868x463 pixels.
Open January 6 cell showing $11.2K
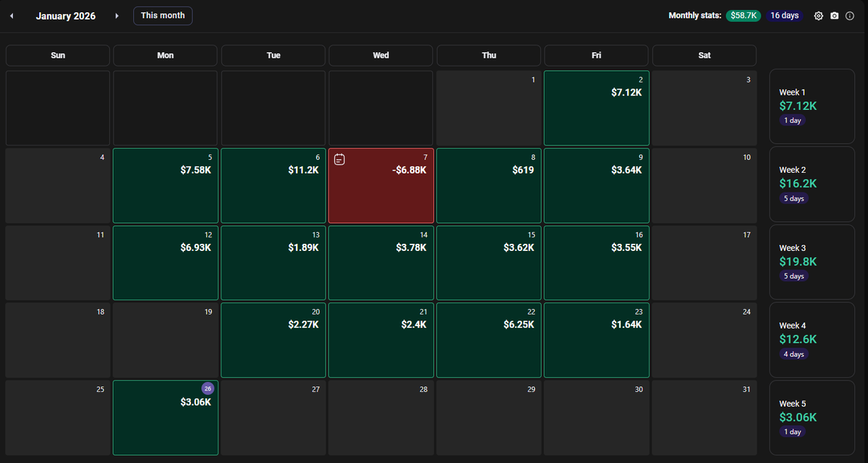[x=273, y=186]
